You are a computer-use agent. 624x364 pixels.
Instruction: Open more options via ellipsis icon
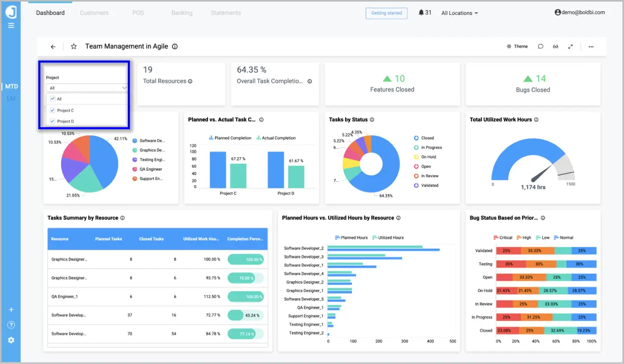click(591, 46)
